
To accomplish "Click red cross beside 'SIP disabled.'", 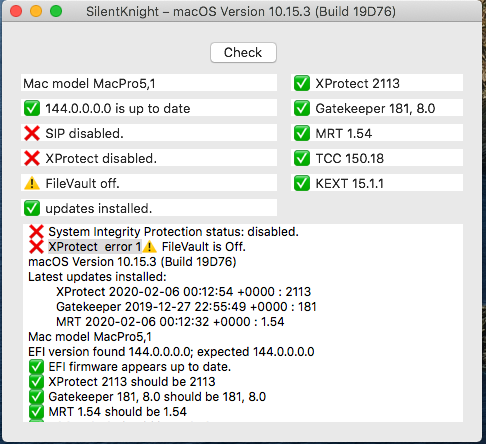I will point(32,133).
